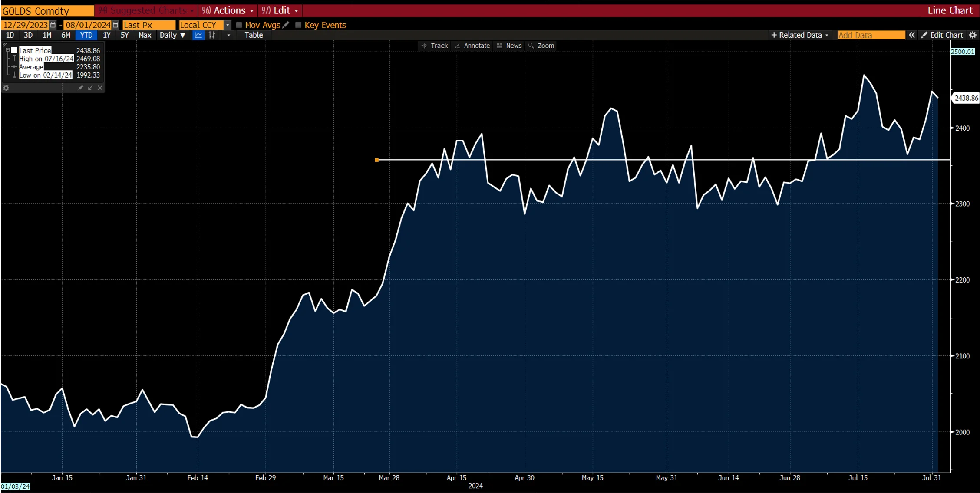980x493 pixels.
Task: Activate the chart Zoom tool
Action: [x=541, y=46]
